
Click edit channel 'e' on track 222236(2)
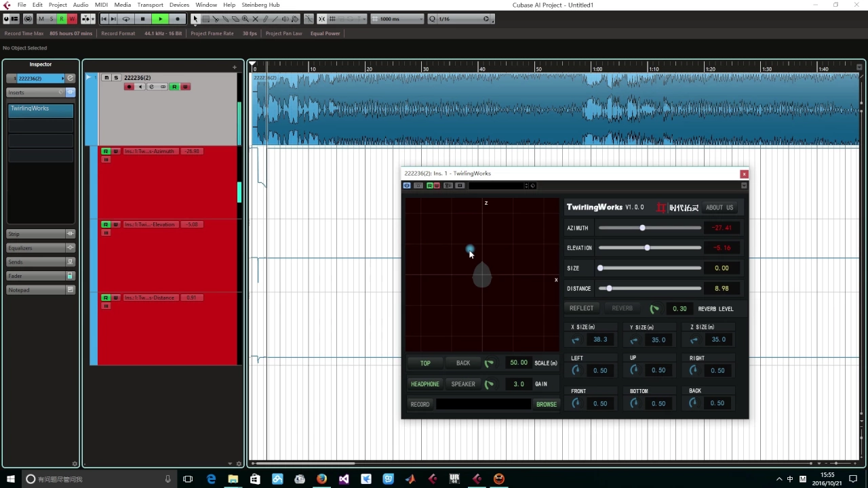click(x=151, y=87)
